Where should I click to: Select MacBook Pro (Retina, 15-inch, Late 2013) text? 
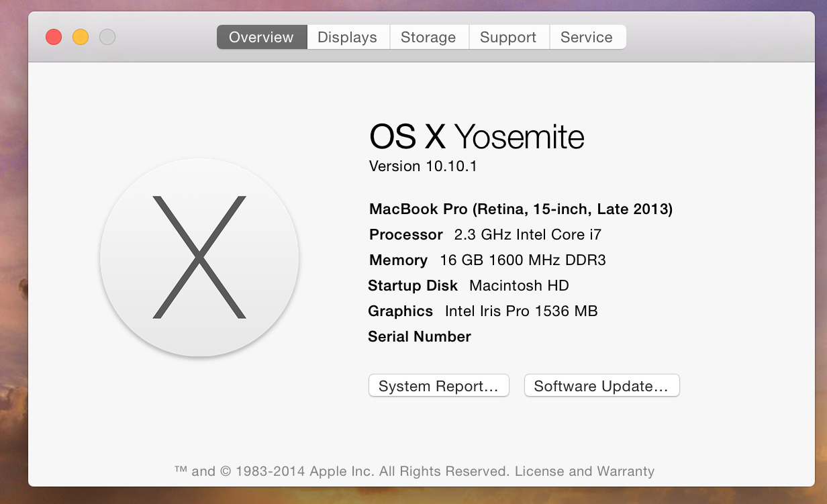521,209
